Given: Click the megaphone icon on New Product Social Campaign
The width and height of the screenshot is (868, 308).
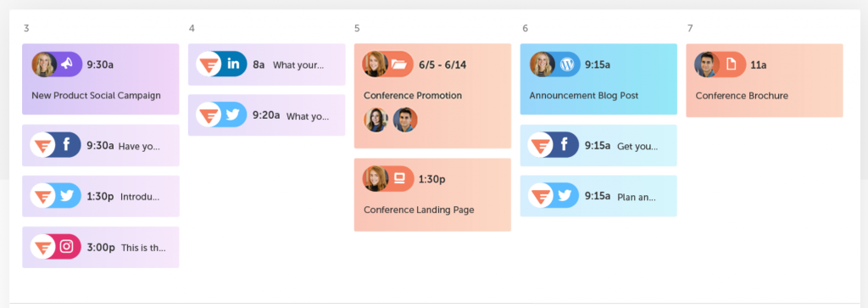Looking at the screenshot, I should pyautogui.click(x=67, y=64).
